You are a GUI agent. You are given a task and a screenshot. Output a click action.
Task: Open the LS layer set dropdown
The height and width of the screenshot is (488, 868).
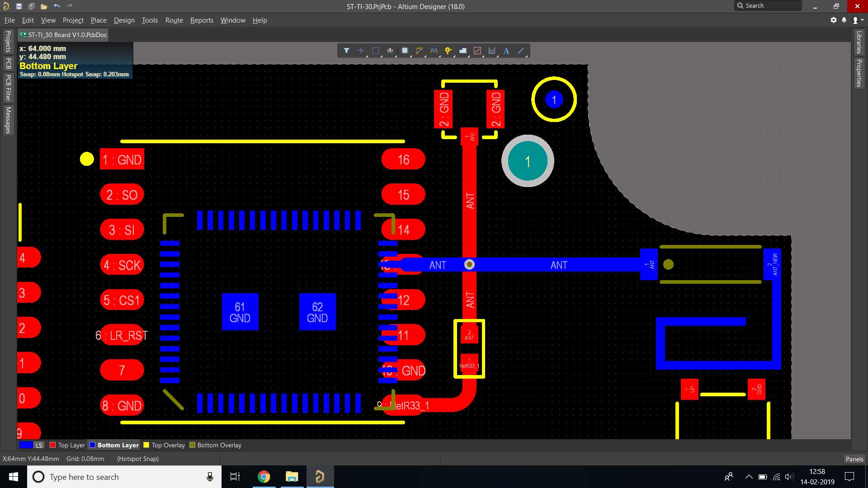coord(39,445)
